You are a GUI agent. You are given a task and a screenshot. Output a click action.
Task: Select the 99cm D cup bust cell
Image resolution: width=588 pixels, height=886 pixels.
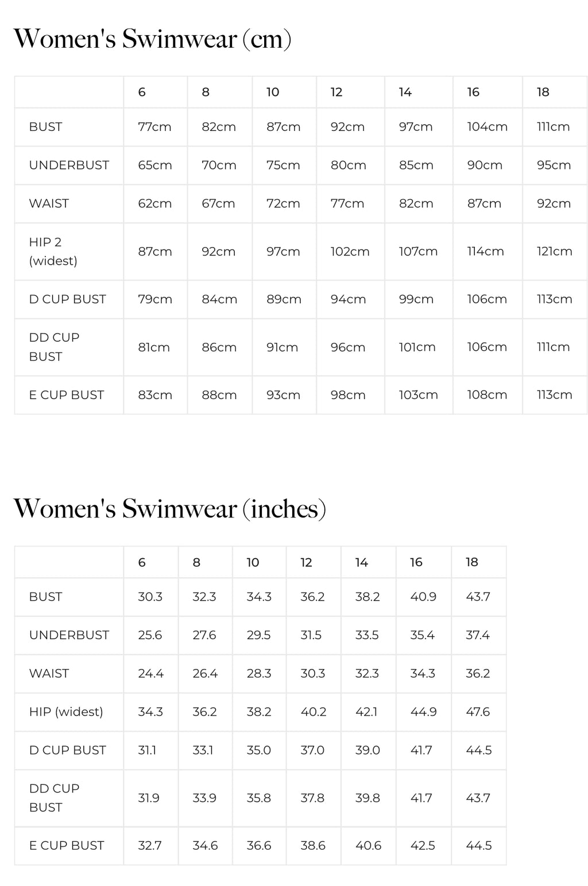pyautogui.click(x=416, y=299)
